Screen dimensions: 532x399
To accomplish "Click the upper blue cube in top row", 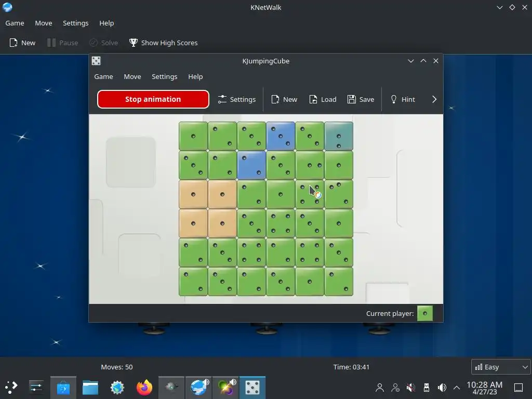I will (x=281, y=136).
